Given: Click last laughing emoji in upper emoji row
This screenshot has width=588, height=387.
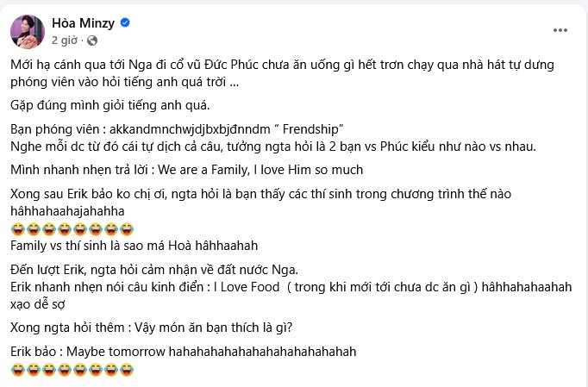Looking at the screenshot, I should click(128, 228).
